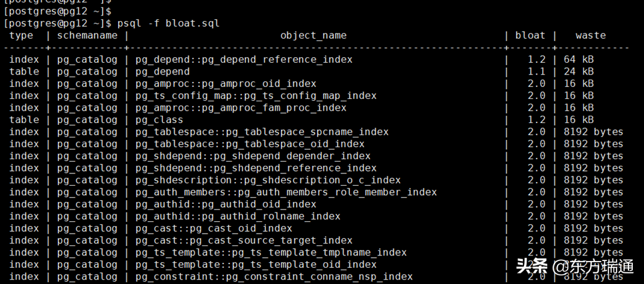Click the 1.1 bloat value

tap(536, 71)
